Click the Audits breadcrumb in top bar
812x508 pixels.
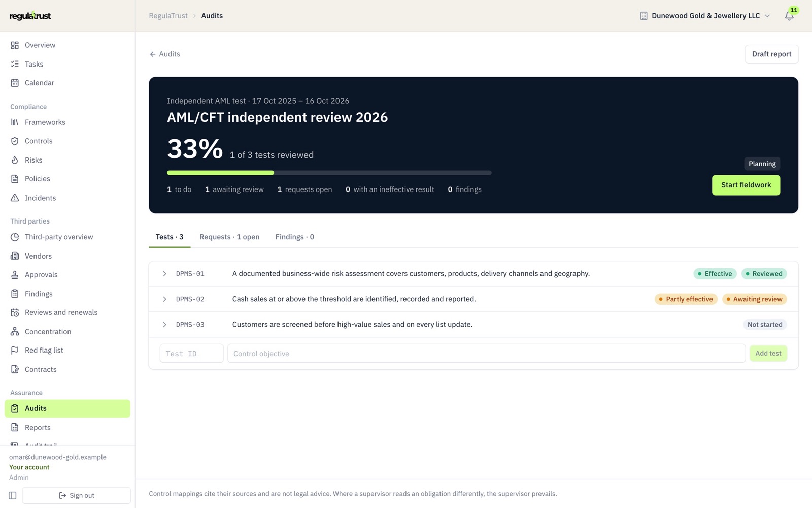pyautogui.click(x=212, y=16)
